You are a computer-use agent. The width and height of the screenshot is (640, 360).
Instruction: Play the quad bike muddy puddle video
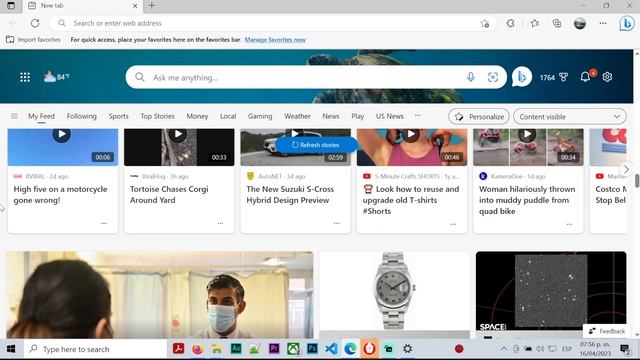[x=527, y=134]
